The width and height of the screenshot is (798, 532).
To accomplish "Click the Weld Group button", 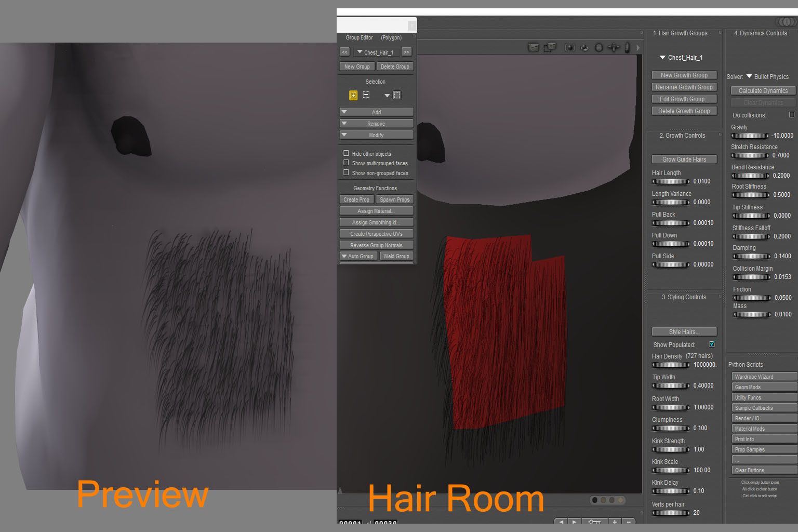I will coord(396,256).
